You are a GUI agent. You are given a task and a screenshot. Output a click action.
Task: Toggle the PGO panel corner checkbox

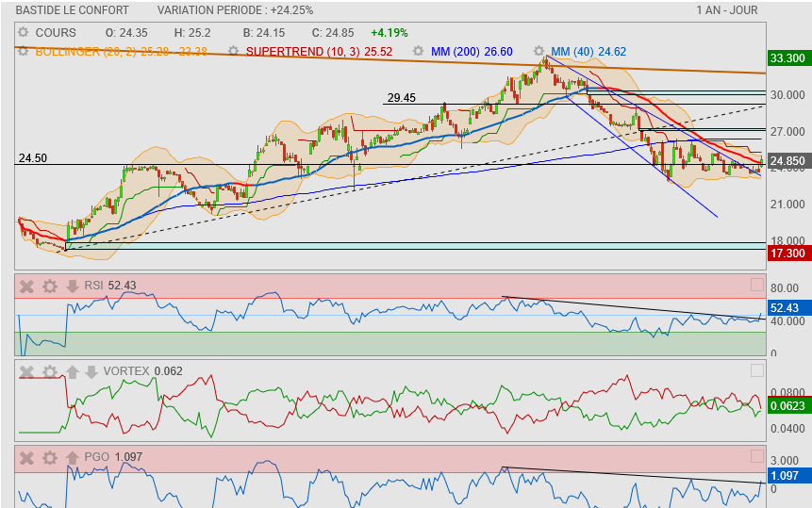(756, 456)
